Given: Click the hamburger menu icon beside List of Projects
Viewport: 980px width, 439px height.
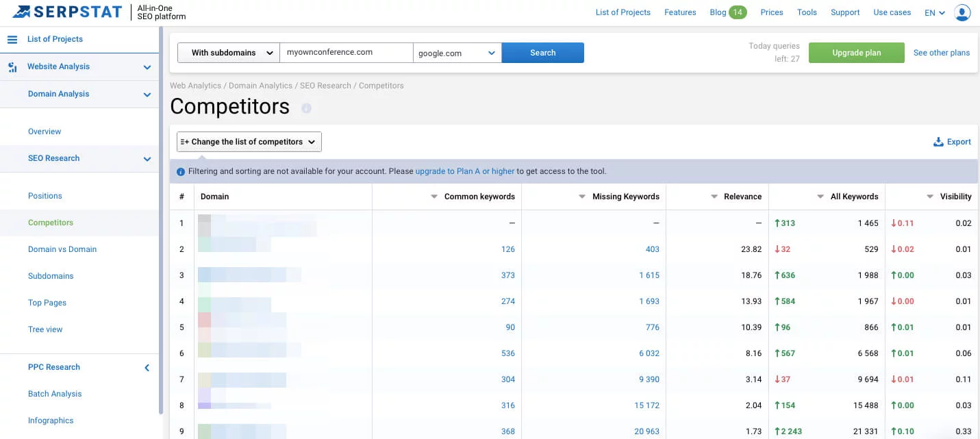Looking at the screenshot, I should coord(12,40).
